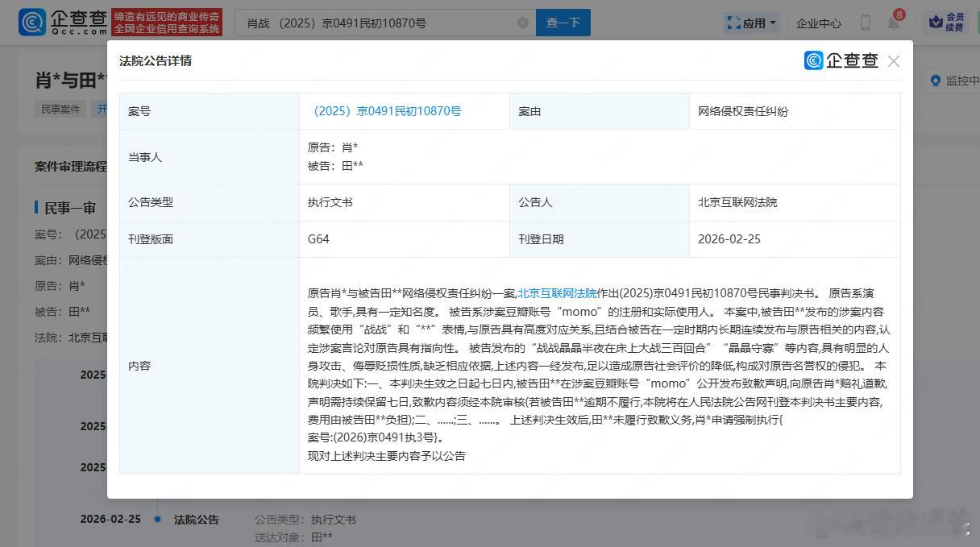Open the 企业中心 menu item
This screenshot has height=547, width=980.
point(818,23)
